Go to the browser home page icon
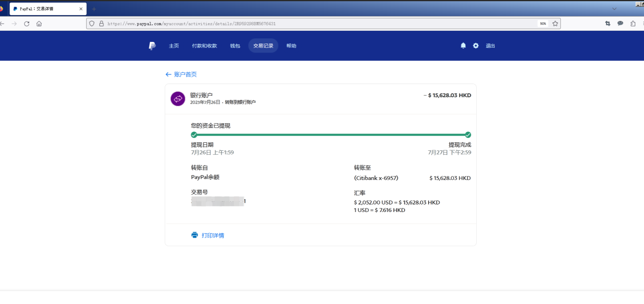The height and width of the screenshot is (304, 644). pyautogui.click(x=39, y=24)
